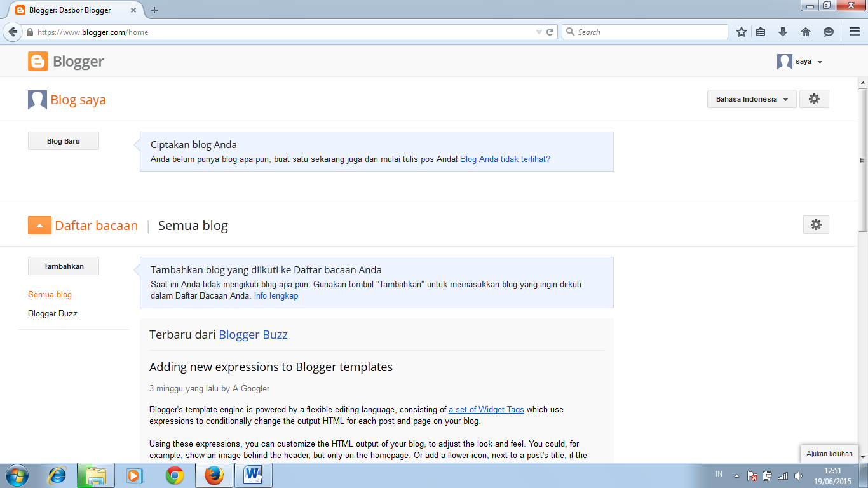This screenshot has height=488, width=868.
Task: Select Semua blog in the sidebar
Action: click(50, 295)
